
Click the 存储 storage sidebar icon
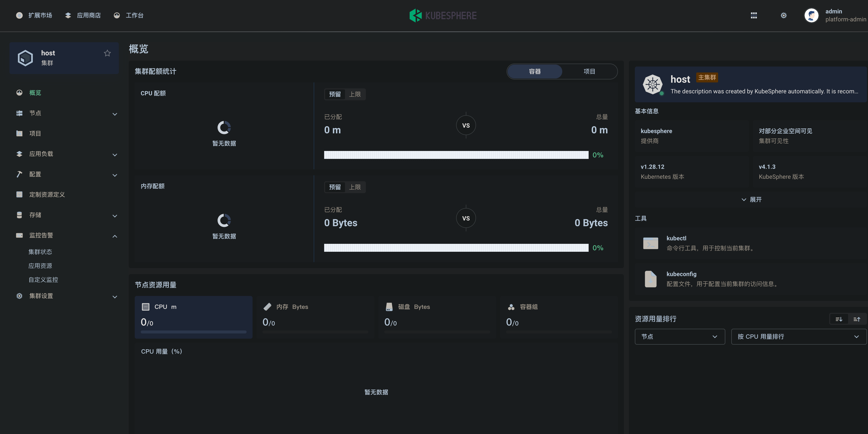20,215
